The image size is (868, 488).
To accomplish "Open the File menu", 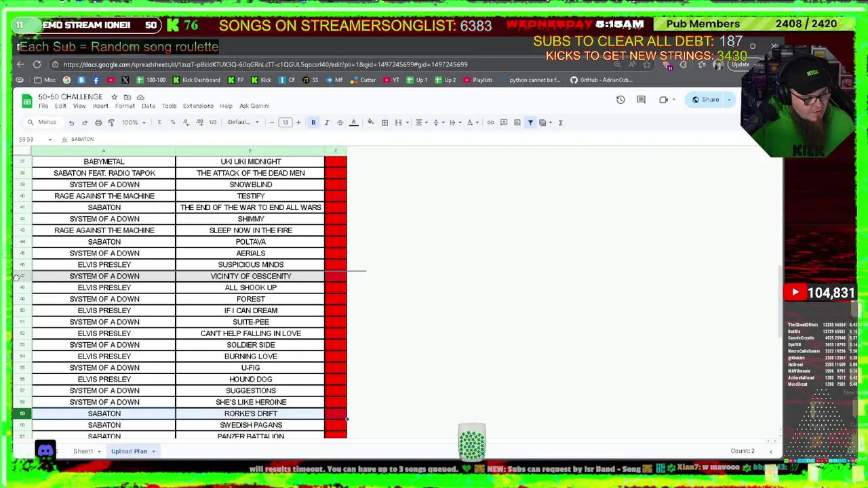I will click(43, 106).
